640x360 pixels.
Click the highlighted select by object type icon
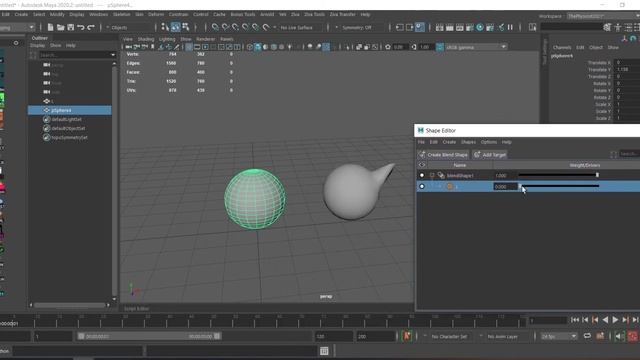click(176, 27)
